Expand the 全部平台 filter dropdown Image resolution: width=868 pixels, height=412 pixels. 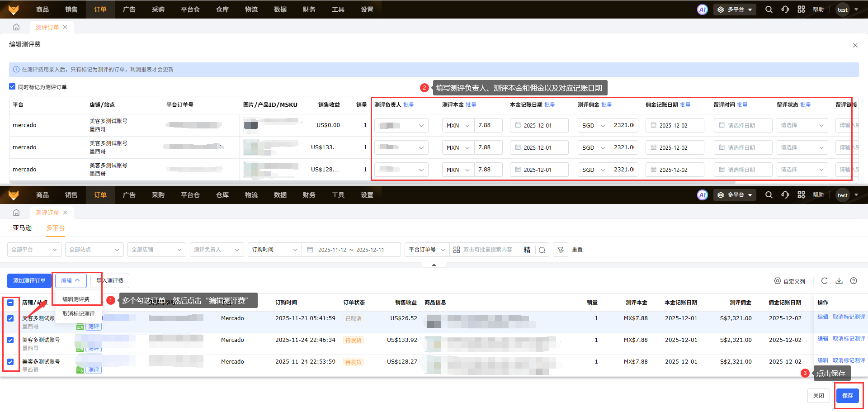click(34, 250)
